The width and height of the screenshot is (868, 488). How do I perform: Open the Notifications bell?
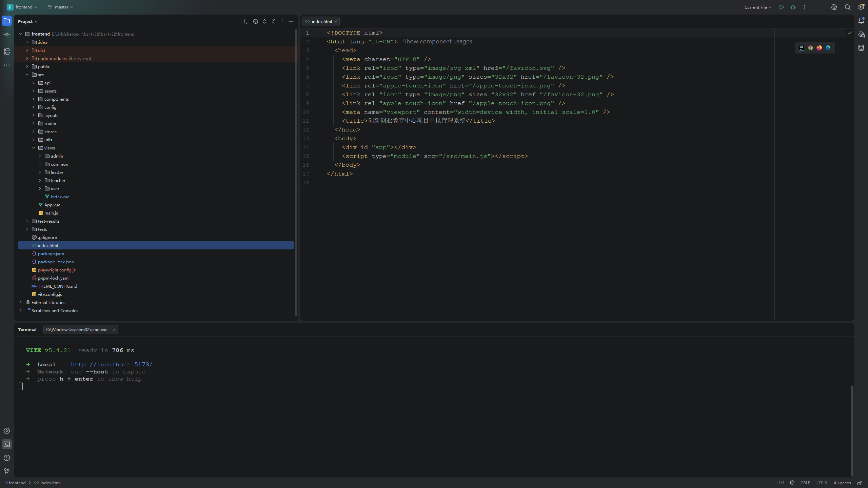coord(861,21)
